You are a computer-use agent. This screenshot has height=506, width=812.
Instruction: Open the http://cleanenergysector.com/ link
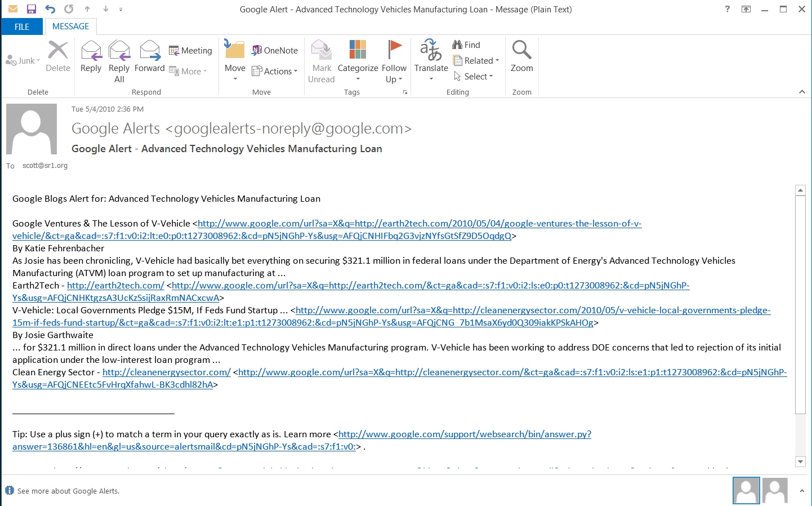(x=167, y=372)
